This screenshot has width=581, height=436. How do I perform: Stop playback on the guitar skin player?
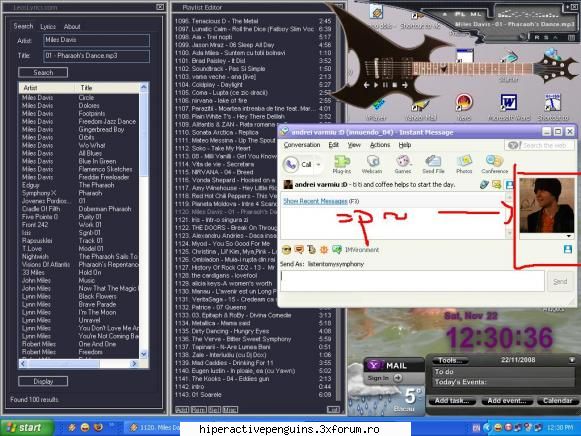(x=395, y=85)
